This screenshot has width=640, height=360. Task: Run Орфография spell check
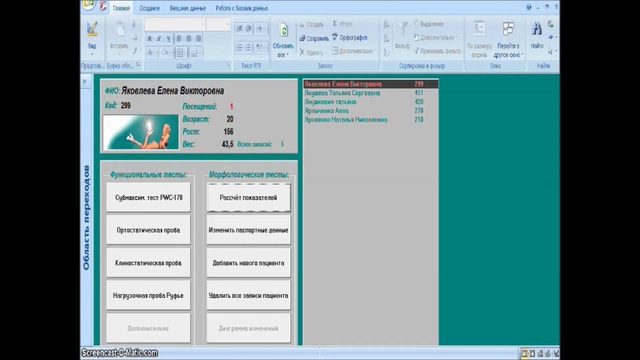(349, 37)
